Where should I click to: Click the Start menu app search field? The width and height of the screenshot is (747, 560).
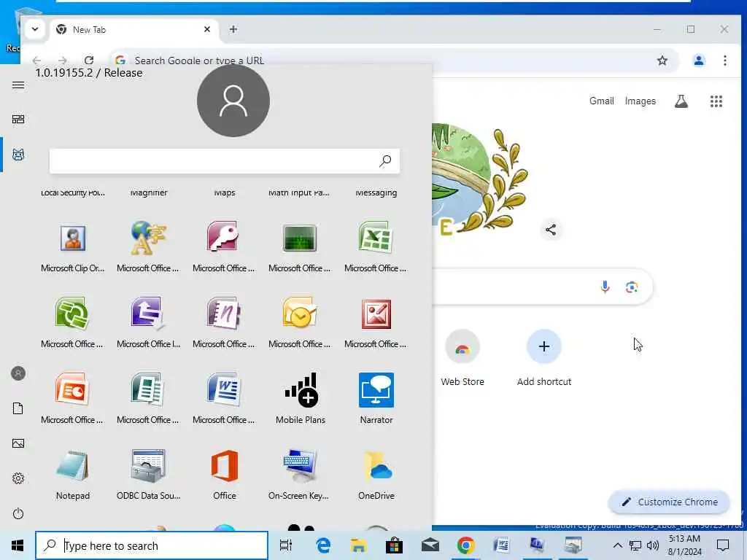point(225,161)
